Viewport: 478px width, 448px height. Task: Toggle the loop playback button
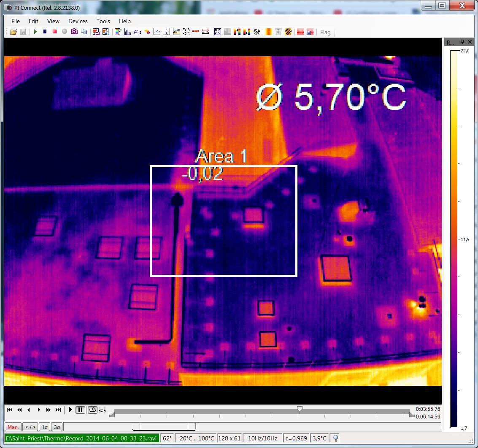pyautogui.click(x=92, y=410)
